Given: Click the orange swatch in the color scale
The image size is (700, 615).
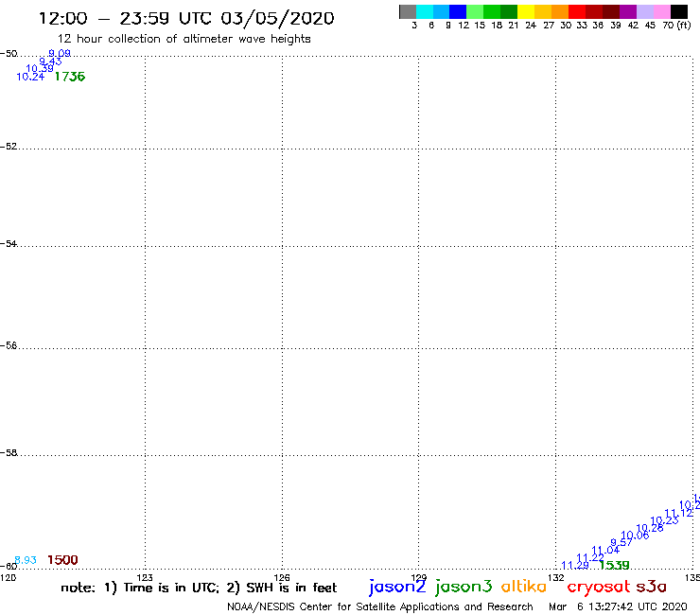Looking at the screenshot, I should [560, 11].
